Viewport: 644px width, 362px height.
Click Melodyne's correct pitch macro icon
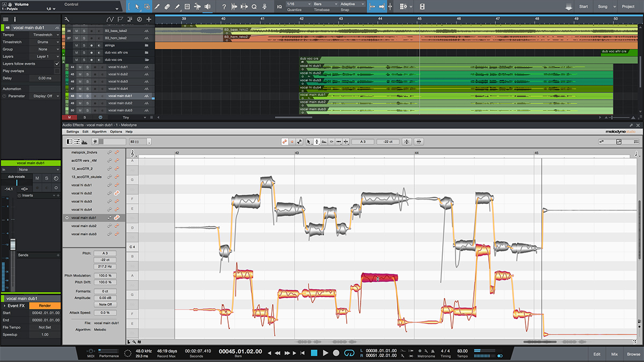(406, 142)
